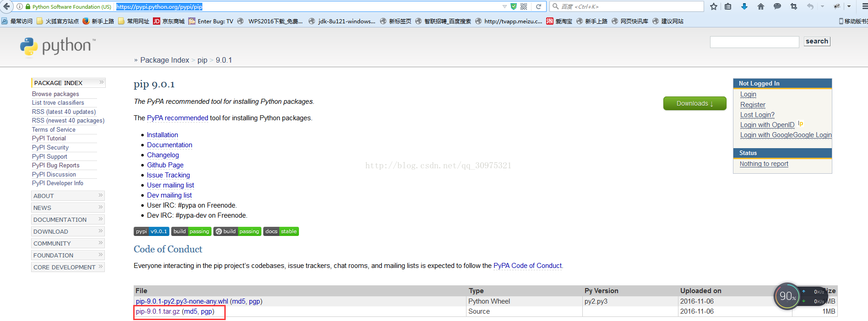Viewport: 868px width, 321px height.
Task: Show bookmarks list icon
Action: click(x=728, y=6)
